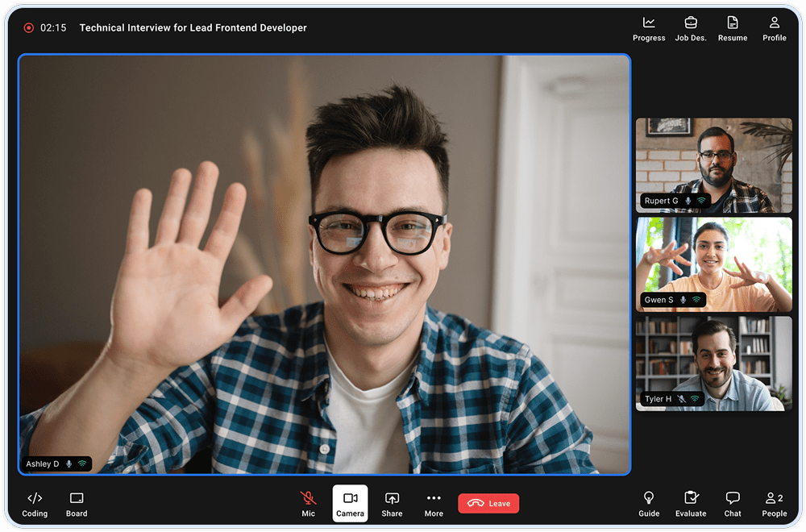This screenshot has width=806, height=532.
Task: Click the signal indicator on Ashley D's label
Action: tap(82, 463)
